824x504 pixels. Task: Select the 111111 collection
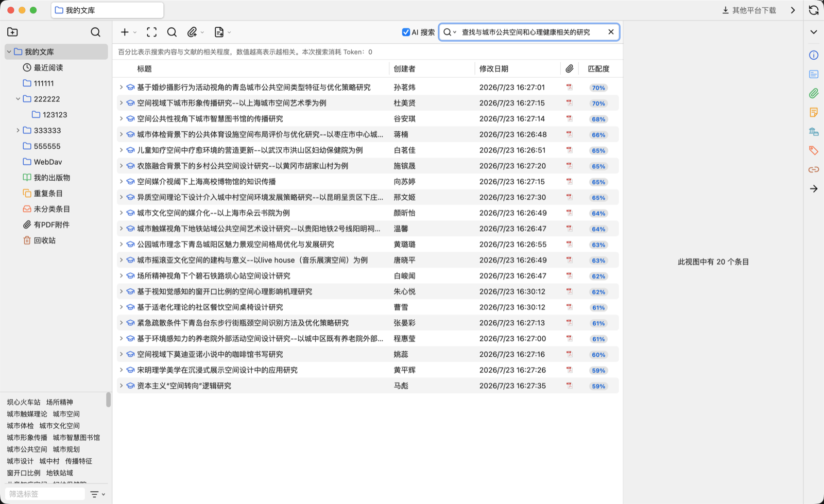[x=44, y=83]
